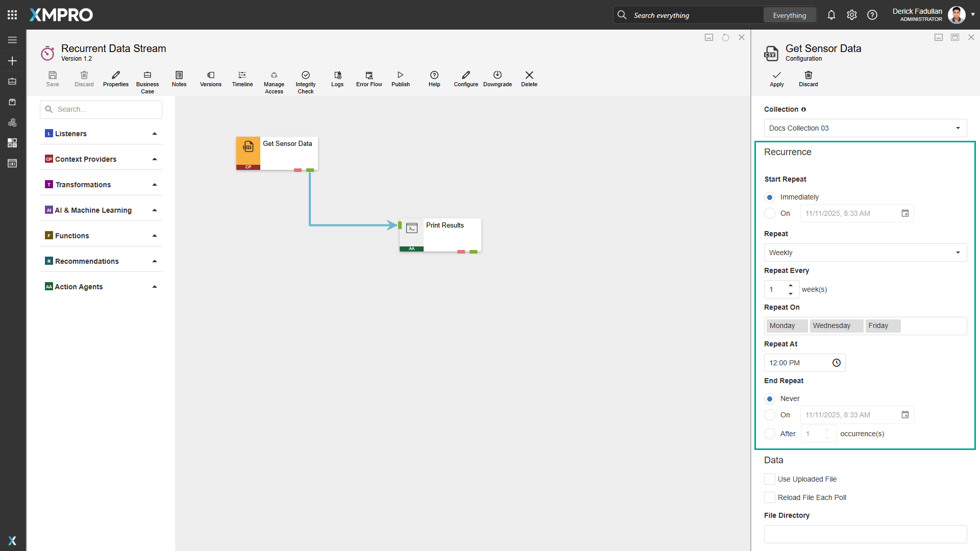Open the Weekly repeat dropdown

point(865,252)
